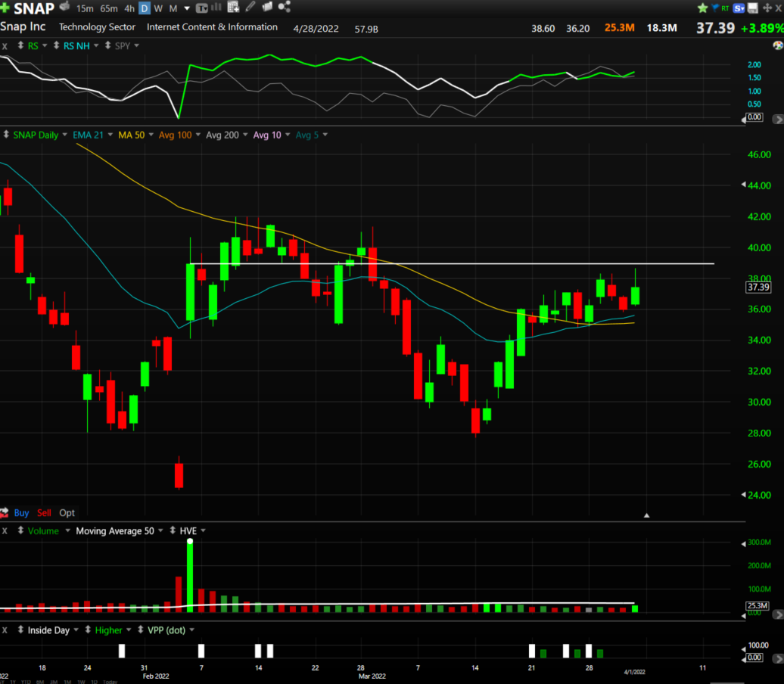Click the Sell button

pos(44,512)
